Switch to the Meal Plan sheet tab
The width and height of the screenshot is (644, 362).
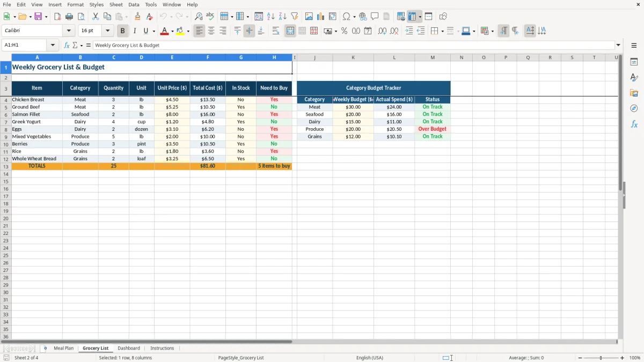[64, 348]
